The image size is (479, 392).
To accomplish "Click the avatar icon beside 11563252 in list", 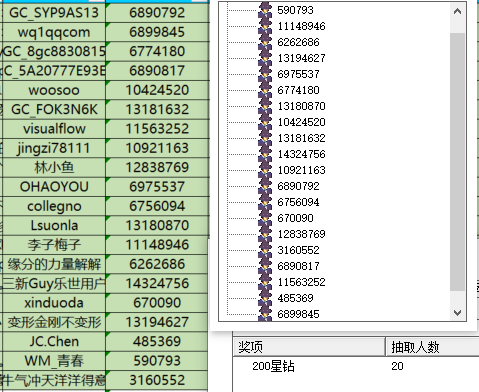I will [265, 282].
